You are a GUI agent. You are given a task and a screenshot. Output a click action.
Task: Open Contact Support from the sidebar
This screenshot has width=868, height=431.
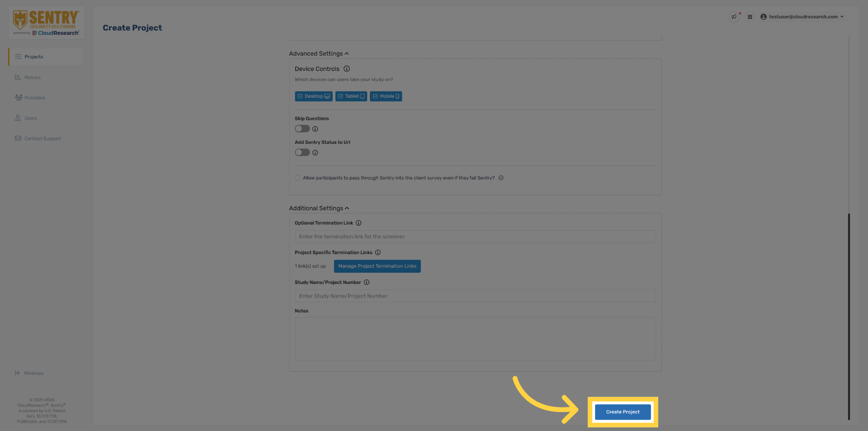coord(42,138)
